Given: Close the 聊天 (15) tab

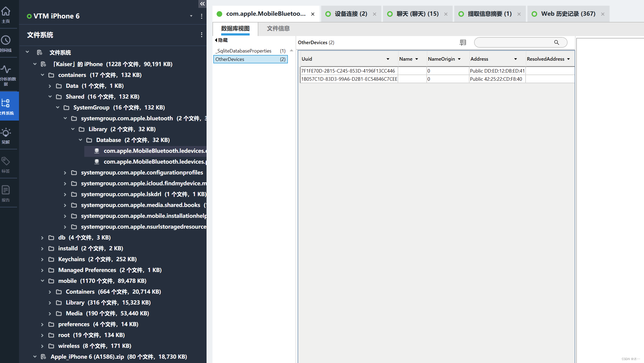Looking at the screenshot, I should (446, 14).
